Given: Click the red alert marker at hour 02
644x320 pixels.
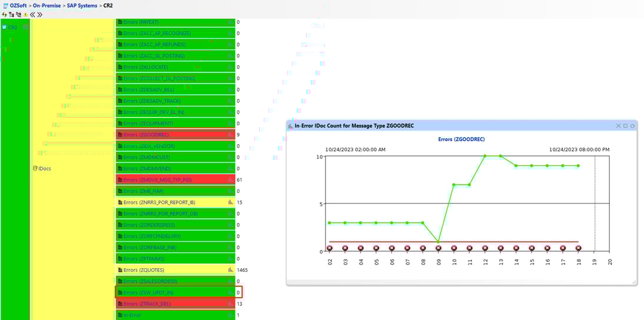Looking at the screenshot, I should tap(329, 248).
